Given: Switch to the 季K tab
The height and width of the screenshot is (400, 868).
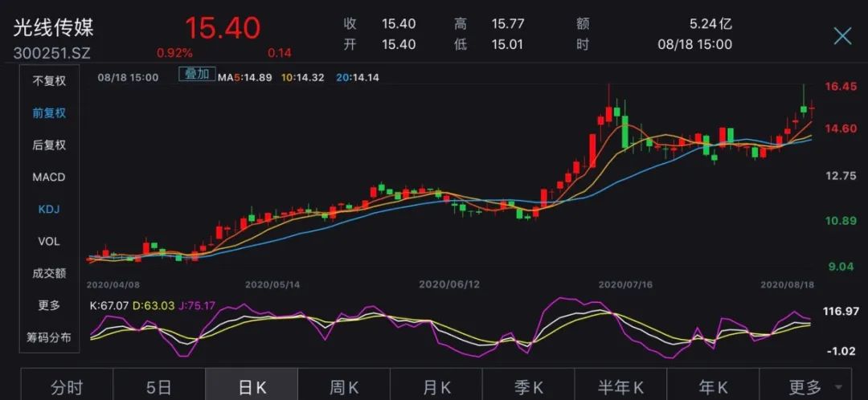Looking at the screenshot, I should click(529, 386).
